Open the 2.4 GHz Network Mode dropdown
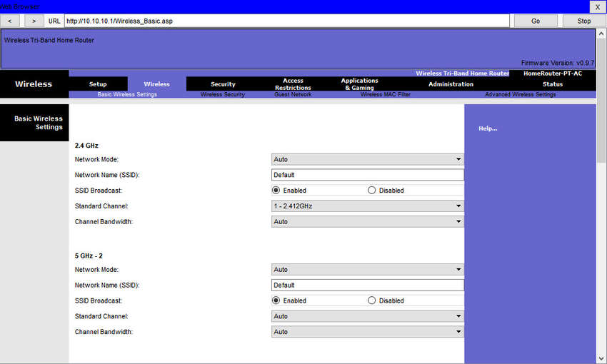This screenshot has width=607, height=364. pyautogui.click(x=367, y=159)
